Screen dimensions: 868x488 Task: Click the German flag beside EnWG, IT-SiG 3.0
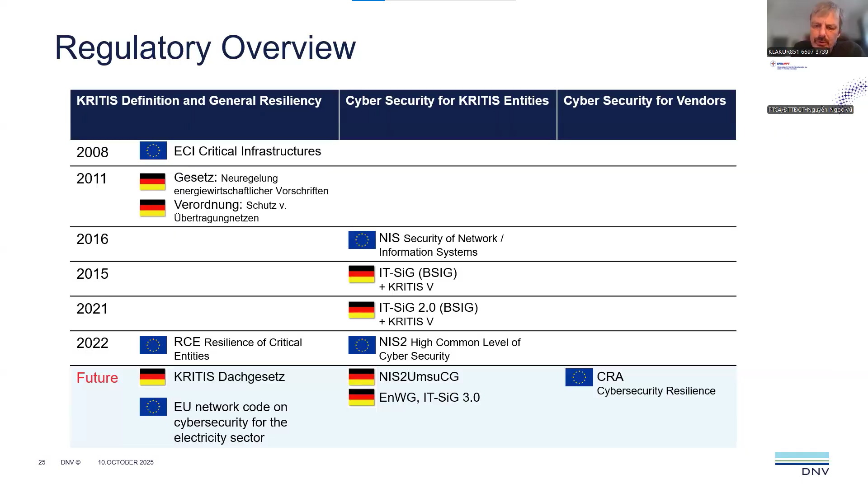coord(361,397)
